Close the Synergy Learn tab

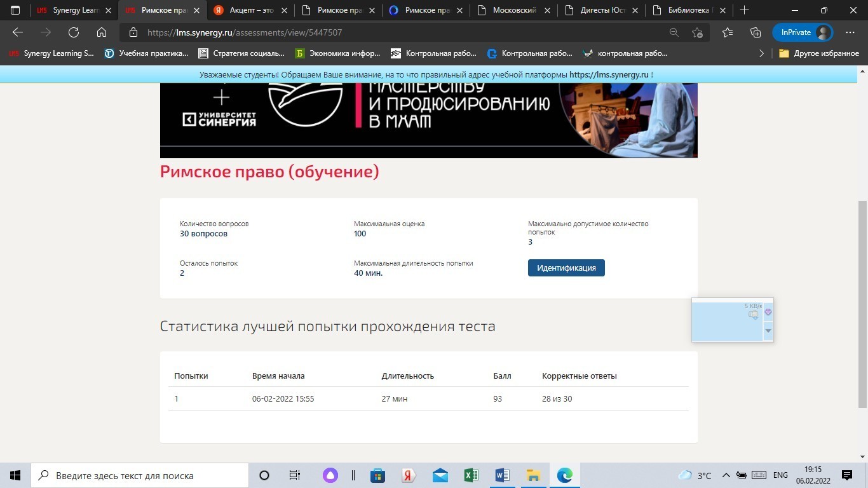click(x=108, y=10)
